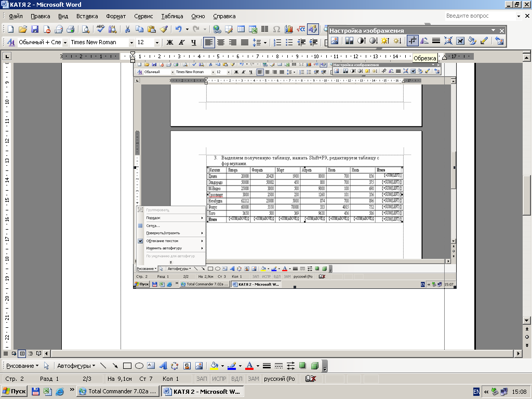
Task: Open the Рисование drawing menu
Action: pyautogui.click(x=22, y=366)
